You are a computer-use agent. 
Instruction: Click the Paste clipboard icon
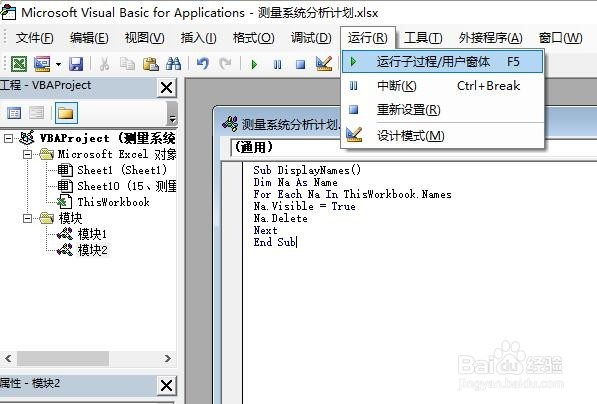[151, 64]
